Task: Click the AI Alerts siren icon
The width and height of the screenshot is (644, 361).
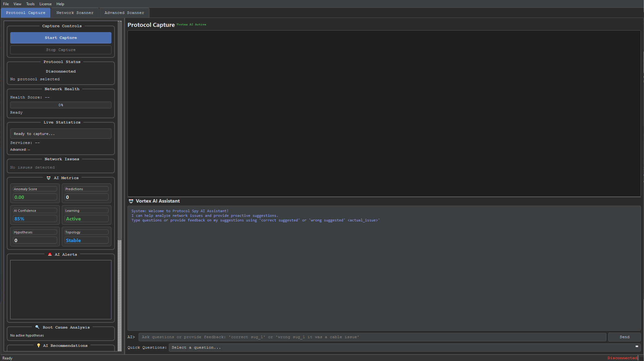Action: click(50, 254)
